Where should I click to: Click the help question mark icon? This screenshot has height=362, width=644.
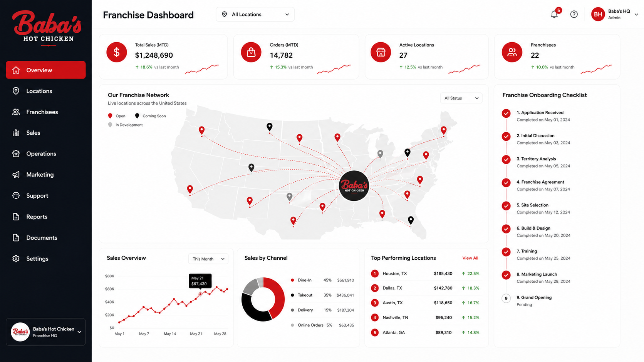click(574, 14)
